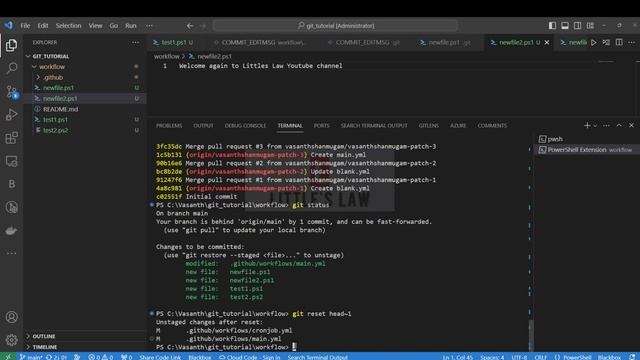
Task: Open Run and Debug view
Action: 11,115
